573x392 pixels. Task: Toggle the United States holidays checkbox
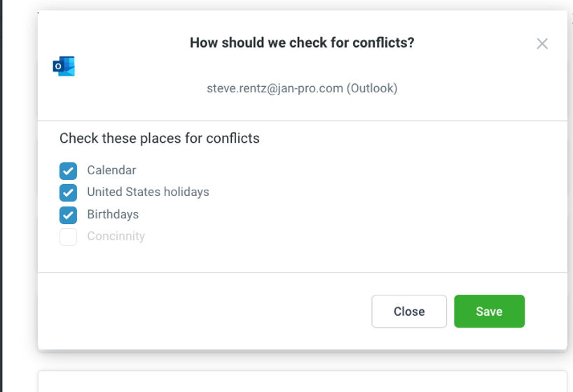coord(68,192)
